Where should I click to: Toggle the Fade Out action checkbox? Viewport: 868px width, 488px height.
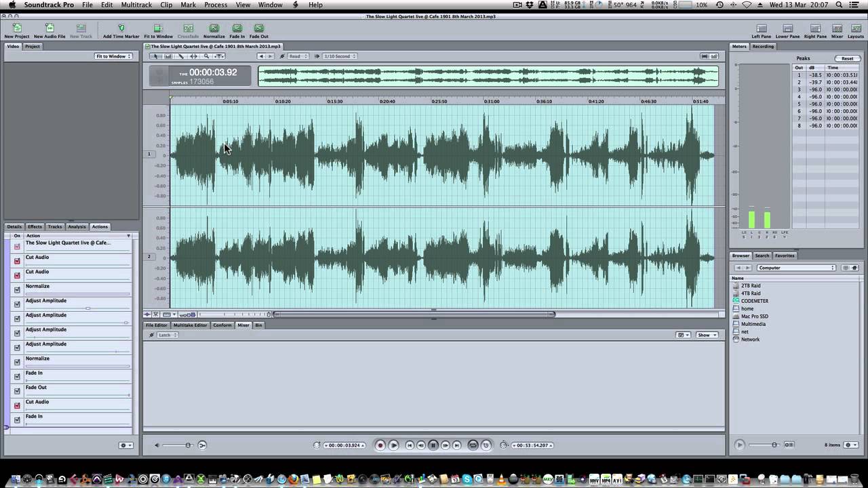click(x=17, y=390)
